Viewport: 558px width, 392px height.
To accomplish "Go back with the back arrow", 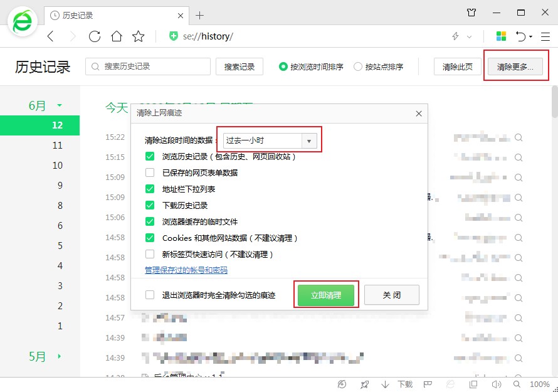I will click(x=51, y=36).
